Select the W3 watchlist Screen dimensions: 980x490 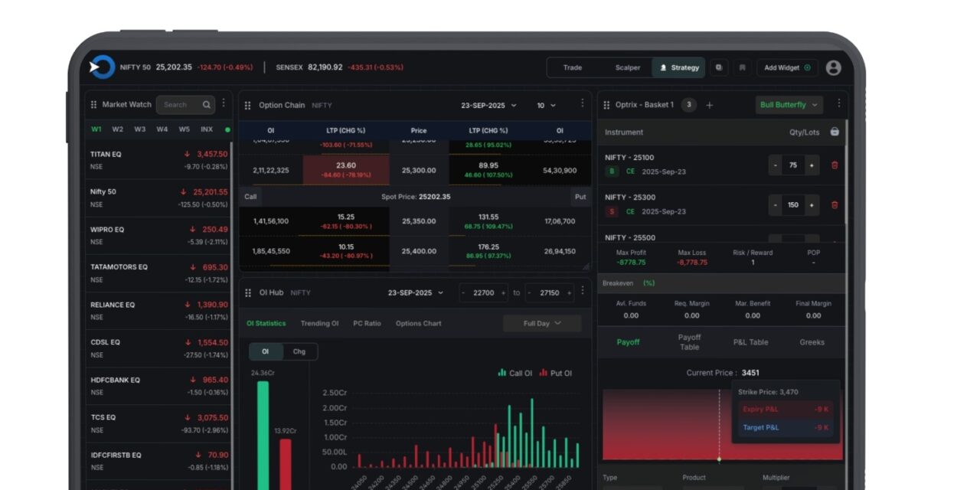point(140,129)
